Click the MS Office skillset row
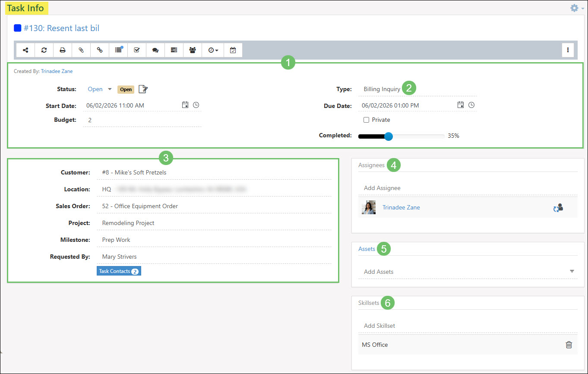The image size is (588, 374). click(468, 345)
